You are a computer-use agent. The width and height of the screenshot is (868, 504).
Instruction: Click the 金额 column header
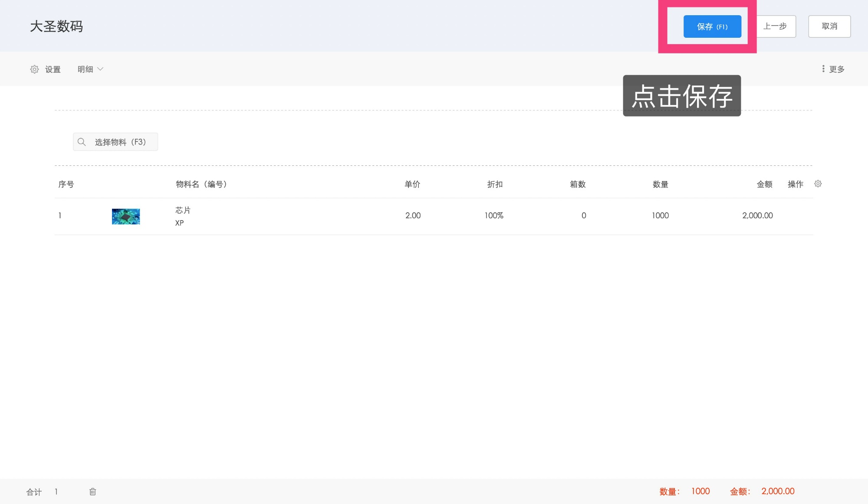pos(764,184)
